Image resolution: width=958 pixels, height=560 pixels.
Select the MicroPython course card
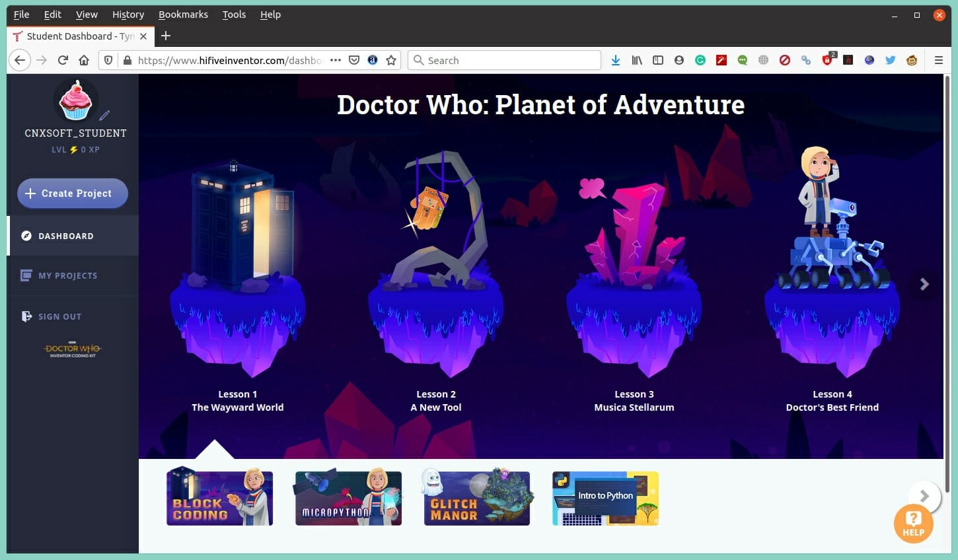click(x=348, y=497)
